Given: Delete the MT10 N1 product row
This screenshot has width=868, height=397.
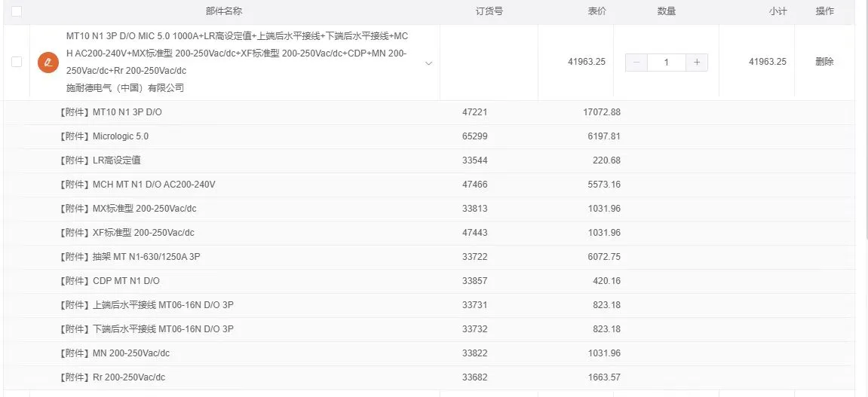Looking at the screenshot, I should pos(824,62).
